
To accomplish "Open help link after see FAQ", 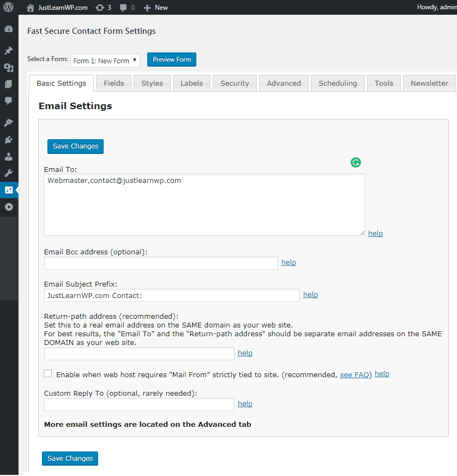I will (382, 374).
